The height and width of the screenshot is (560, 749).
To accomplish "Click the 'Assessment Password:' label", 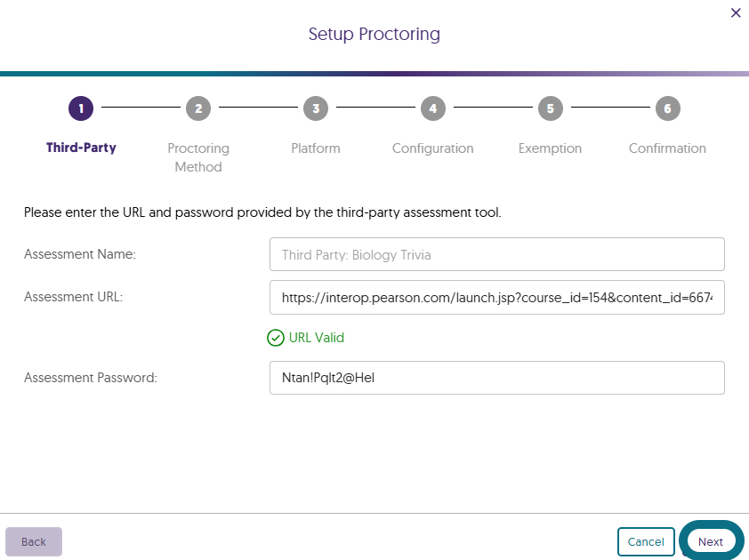I will pos(90,378).
